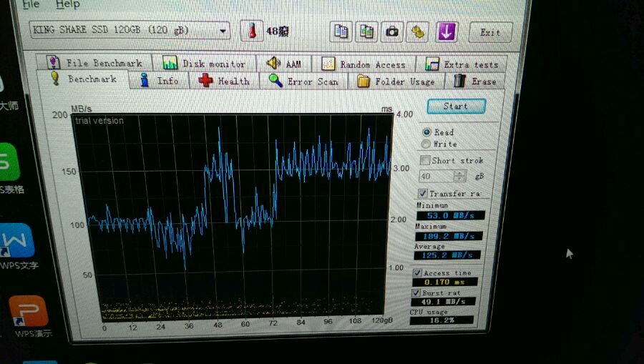
Task: Click the short stroke gB spinner arrows
Action: point(459,176)
